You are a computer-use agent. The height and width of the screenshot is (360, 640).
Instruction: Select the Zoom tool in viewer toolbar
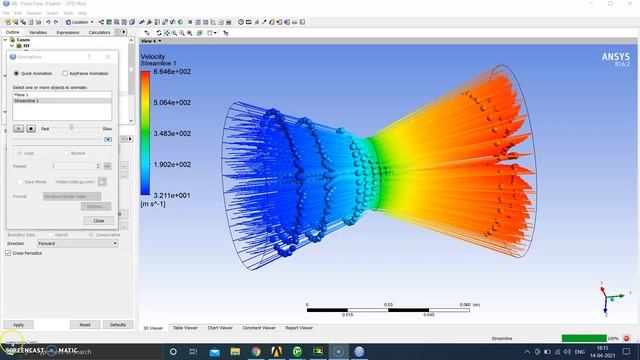pos(174,33)
